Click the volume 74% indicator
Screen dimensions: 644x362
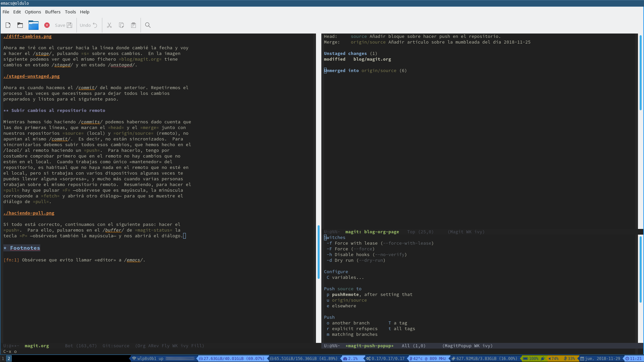pyautogui.click(x=554, y=358)
